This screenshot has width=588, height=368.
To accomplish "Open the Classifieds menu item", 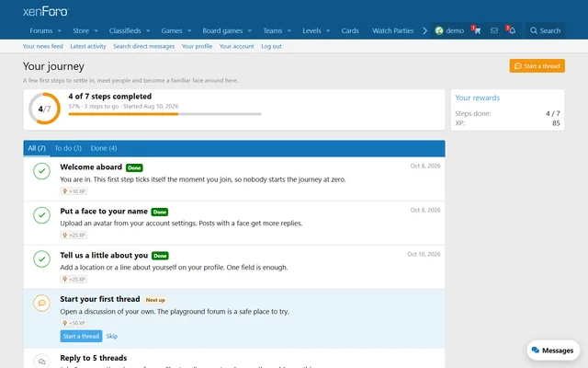I will click(x=125, y=30).
